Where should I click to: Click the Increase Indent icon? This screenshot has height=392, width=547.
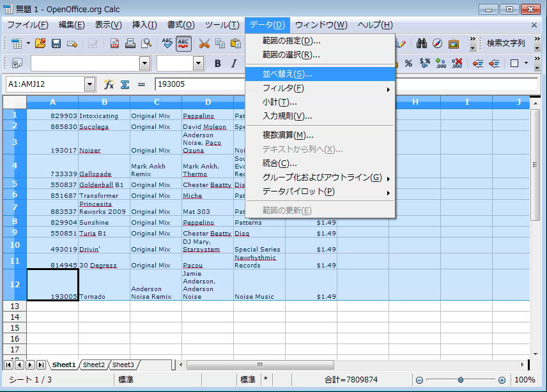pyautogui.click(x=494, y=63)
